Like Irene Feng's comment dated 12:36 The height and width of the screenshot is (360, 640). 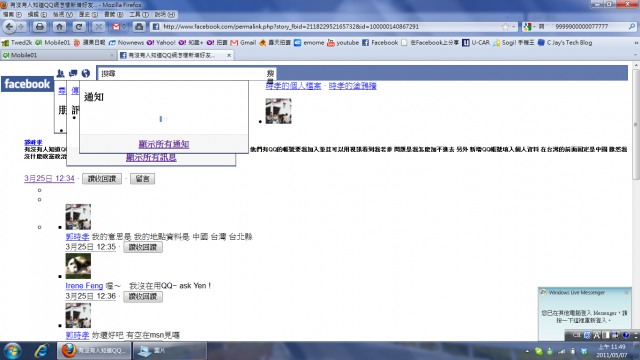coord(143,297)
